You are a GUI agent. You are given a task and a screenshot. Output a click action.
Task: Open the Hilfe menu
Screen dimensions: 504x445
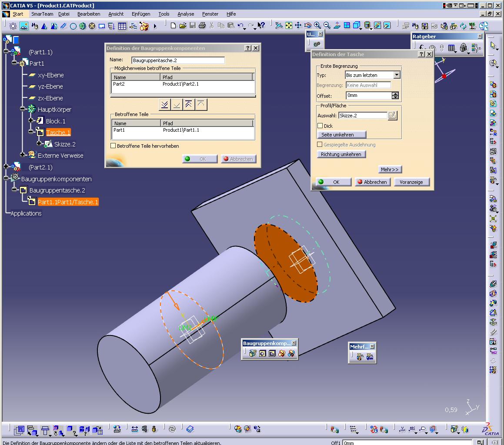point(231,14)
